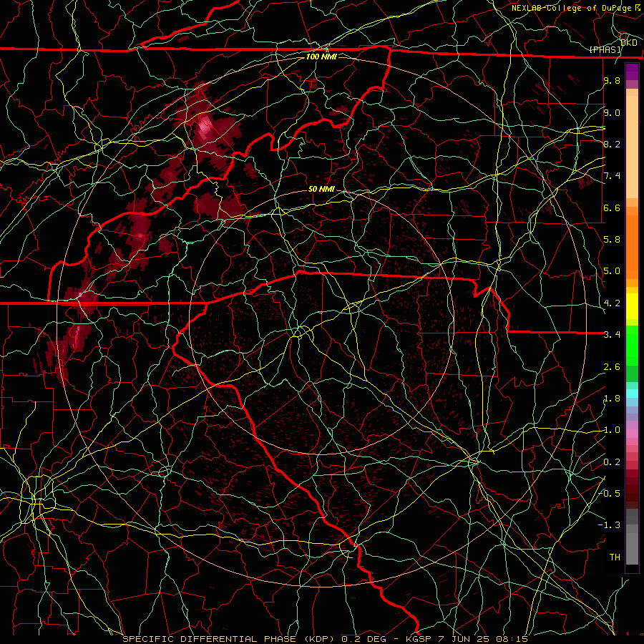Click the "KGSP" station ID in the caption
Screen dimensions: 644x644
[419, 639]
